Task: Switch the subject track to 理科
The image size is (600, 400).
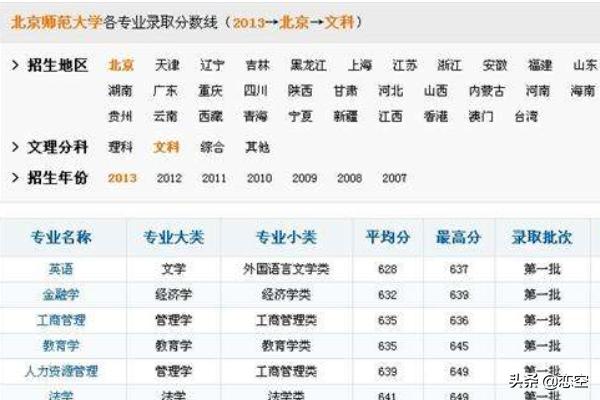Action: tap(120, 147)
